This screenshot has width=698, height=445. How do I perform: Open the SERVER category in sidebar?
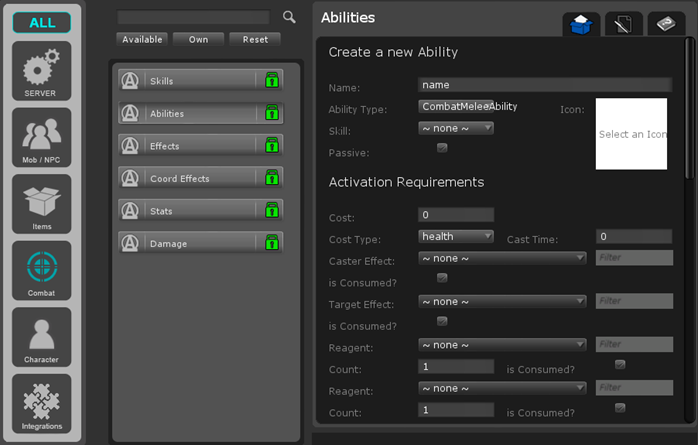click(x=41, y=71)
